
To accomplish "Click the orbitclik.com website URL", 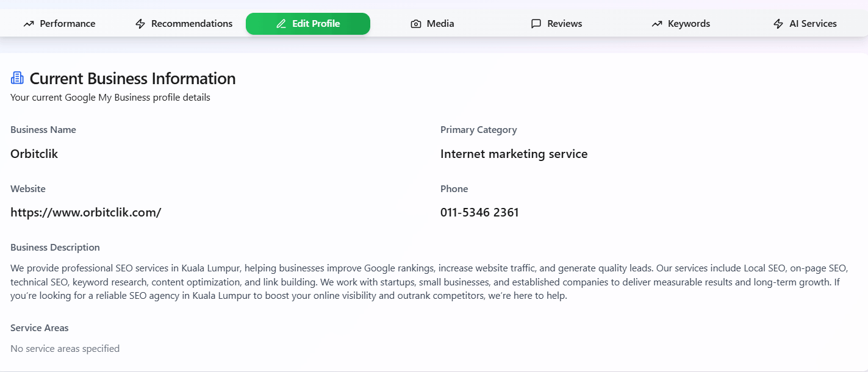I will (86, 212).
